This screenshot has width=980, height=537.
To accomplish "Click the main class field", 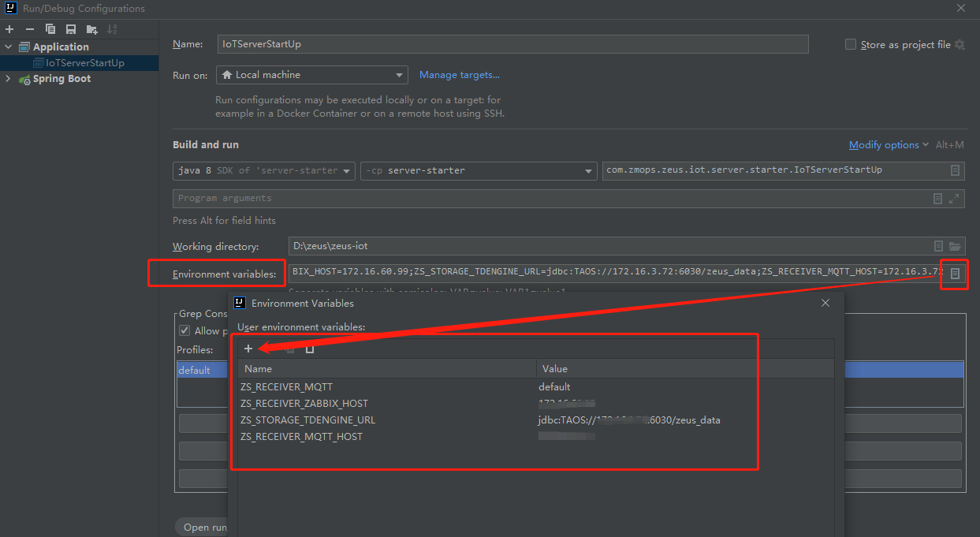I will click(783, 170).
